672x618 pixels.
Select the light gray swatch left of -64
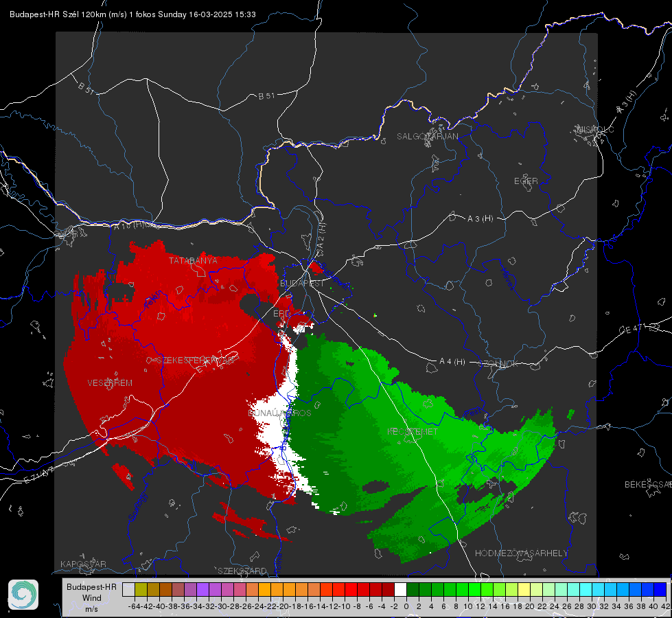click(x=128, y=589)
